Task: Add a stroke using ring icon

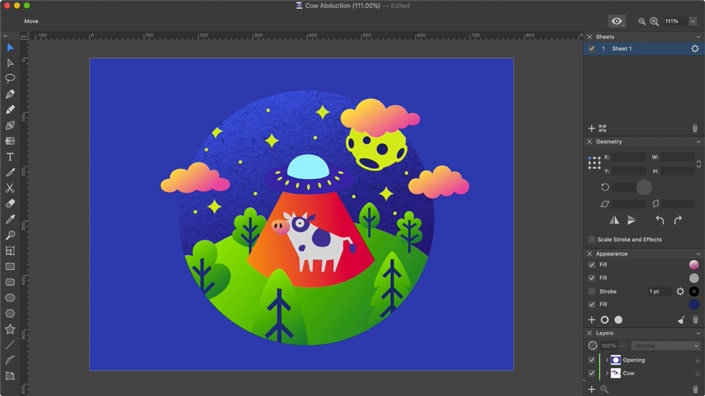Action: pos(605,320)
